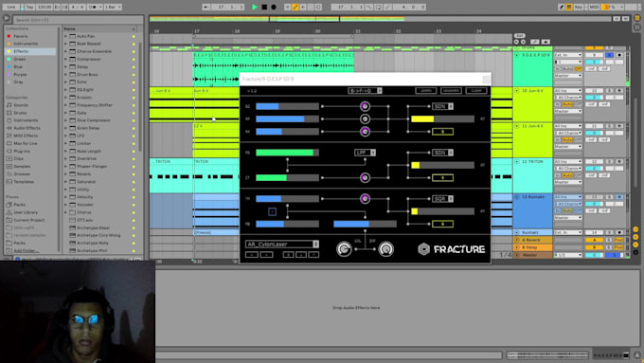Select the Saturator device row
This screenshot has width=644, height=363.
click(99, 182)
